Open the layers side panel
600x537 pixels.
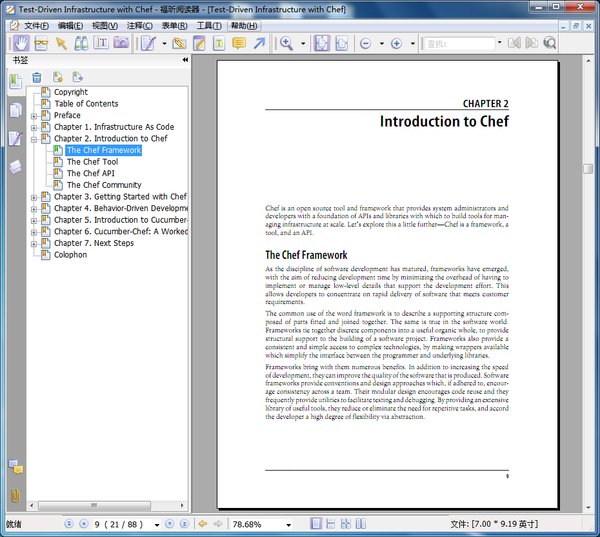click(16, 166)
